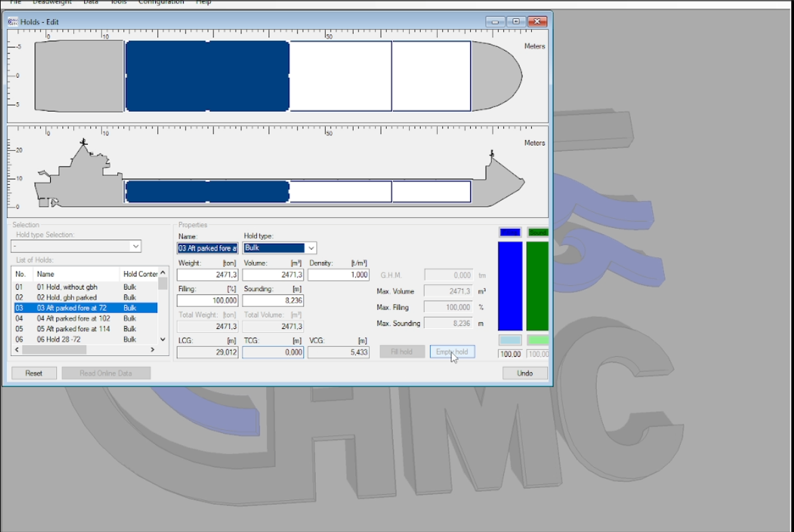Viewport: 794px width, 532px height.
Task: Click the LCG field showing 29,012
Action: pyautogui.click(x=207, y=352)
